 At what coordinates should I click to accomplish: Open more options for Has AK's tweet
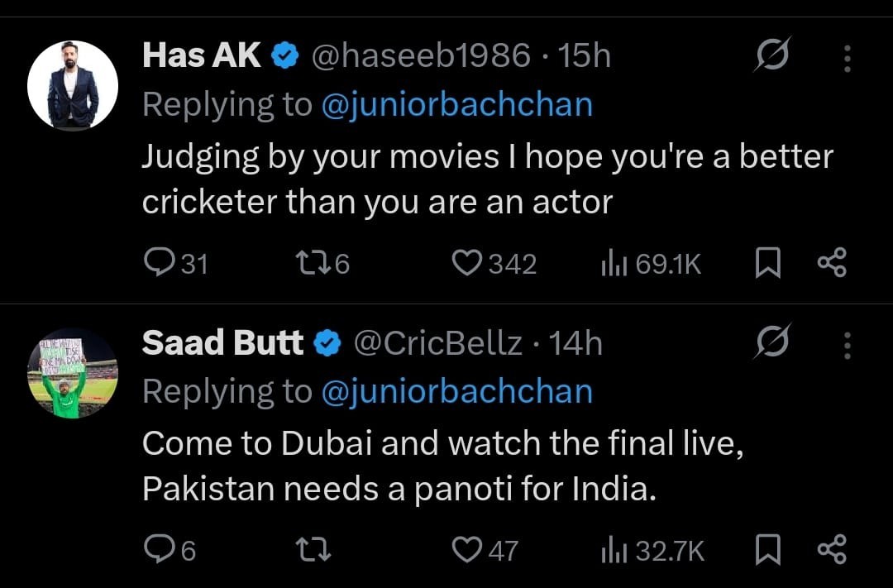pos(847,58)
